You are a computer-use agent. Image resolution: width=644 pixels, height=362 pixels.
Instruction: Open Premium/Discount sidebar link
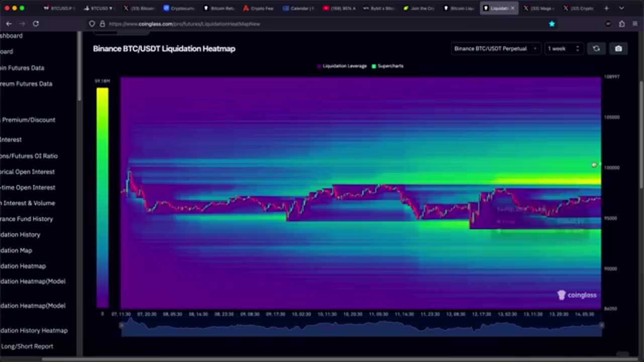pos(28,120)
